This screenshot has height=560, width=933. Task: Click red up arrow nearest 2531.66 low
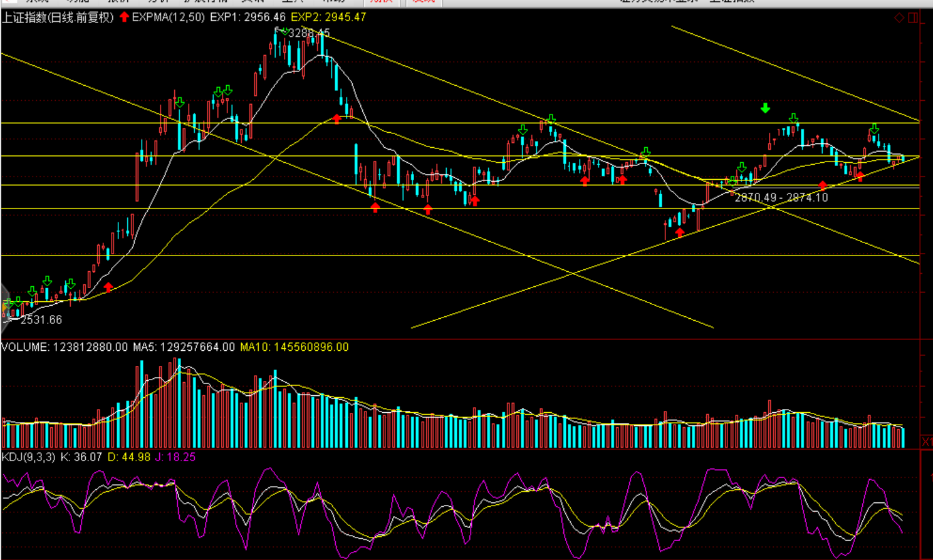point(108,287)
